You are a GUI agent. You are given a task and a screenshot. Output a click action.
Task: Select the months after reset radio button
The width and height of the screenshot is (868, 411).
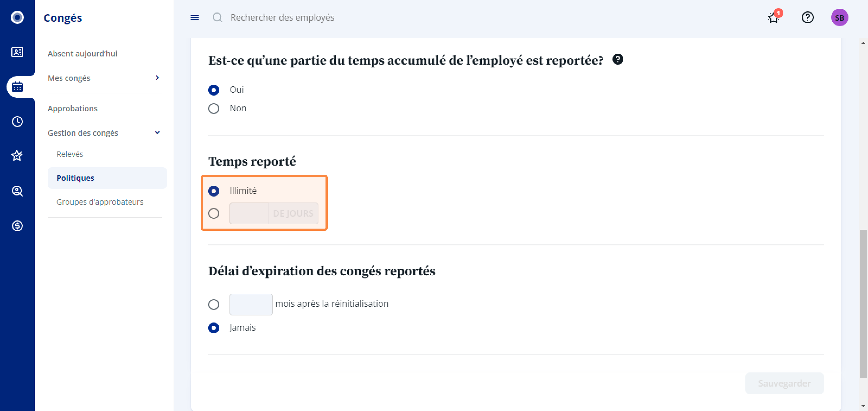point(214,305)
